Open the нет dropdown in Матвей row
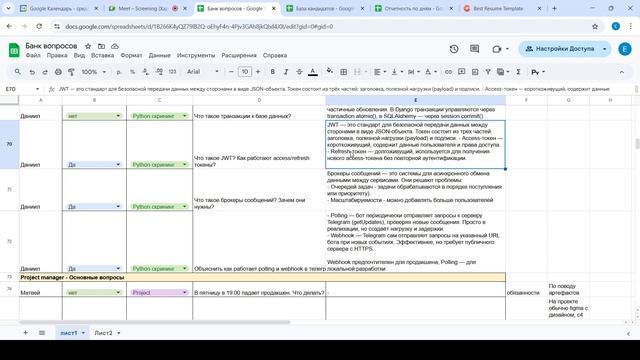 [x=94, y=293]
